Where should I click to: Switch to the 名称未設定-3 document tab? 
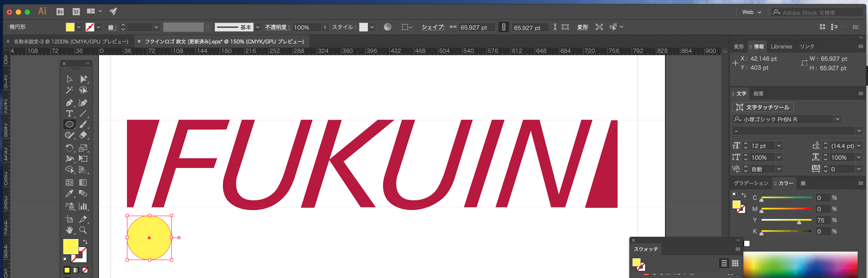click(x=71, y=41)
